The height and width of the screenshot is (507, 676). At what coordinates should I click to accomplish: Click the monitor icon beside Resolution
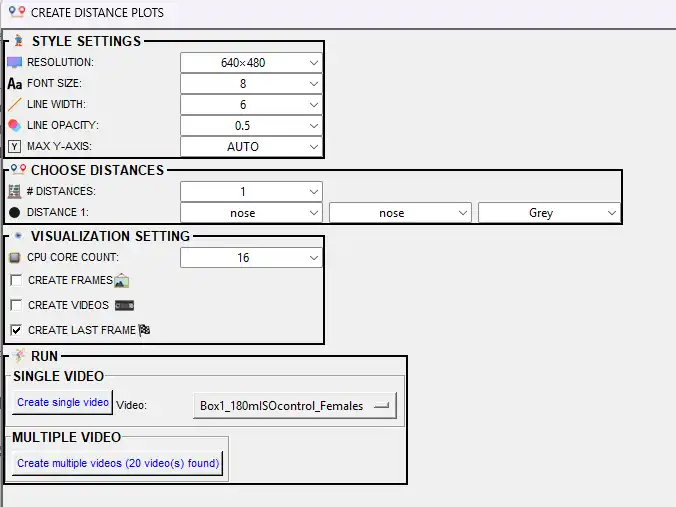[15, 63]
